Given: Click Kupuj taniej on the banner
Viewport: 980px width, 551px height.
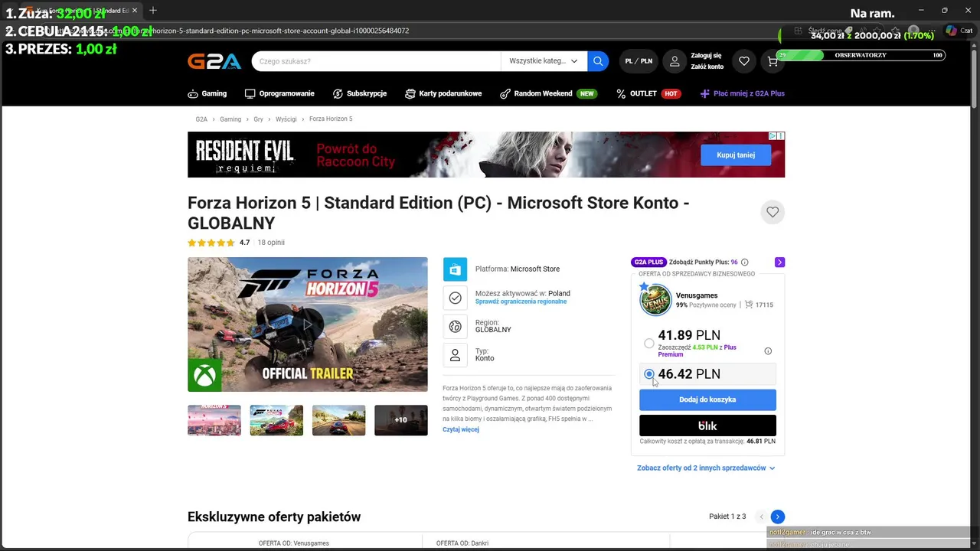Looking at the screenshot, I should coord(736,155).
